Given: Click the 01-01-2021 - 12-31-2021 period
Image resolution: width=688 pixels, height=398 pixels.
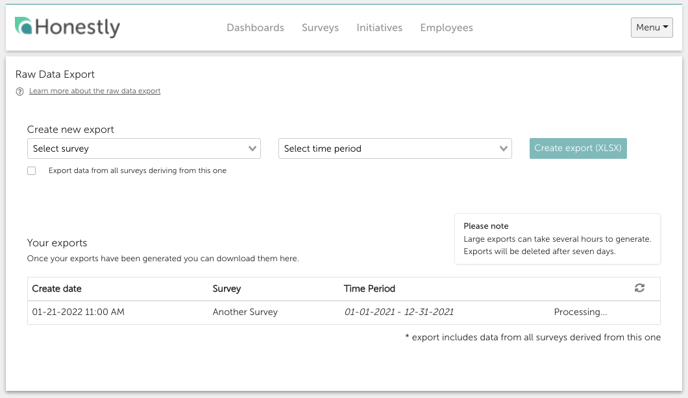Looking at the screenshot, I should click(x=399, y=312).
